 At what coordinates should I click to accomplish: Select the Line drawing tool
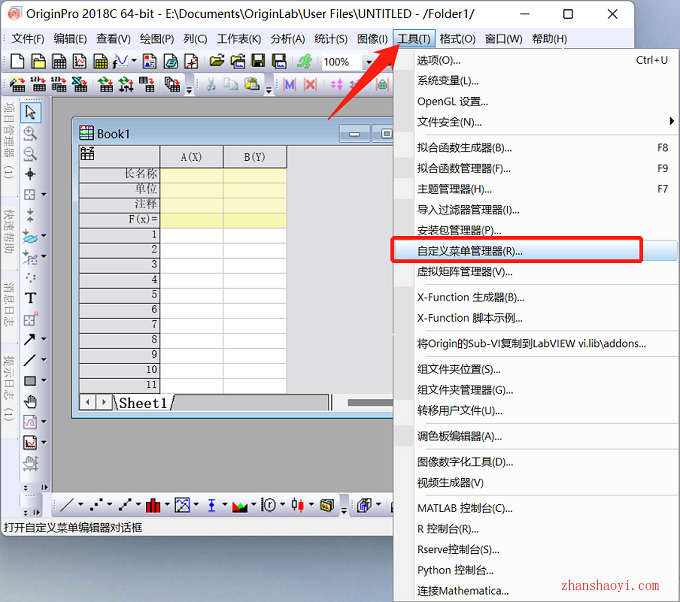(x=29, y=360)
